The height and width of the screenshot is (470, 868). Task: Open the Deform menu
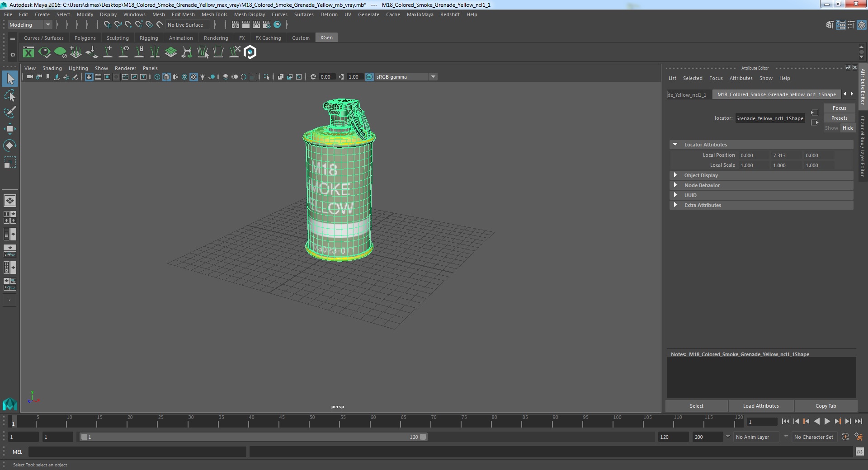coord(329,14)
